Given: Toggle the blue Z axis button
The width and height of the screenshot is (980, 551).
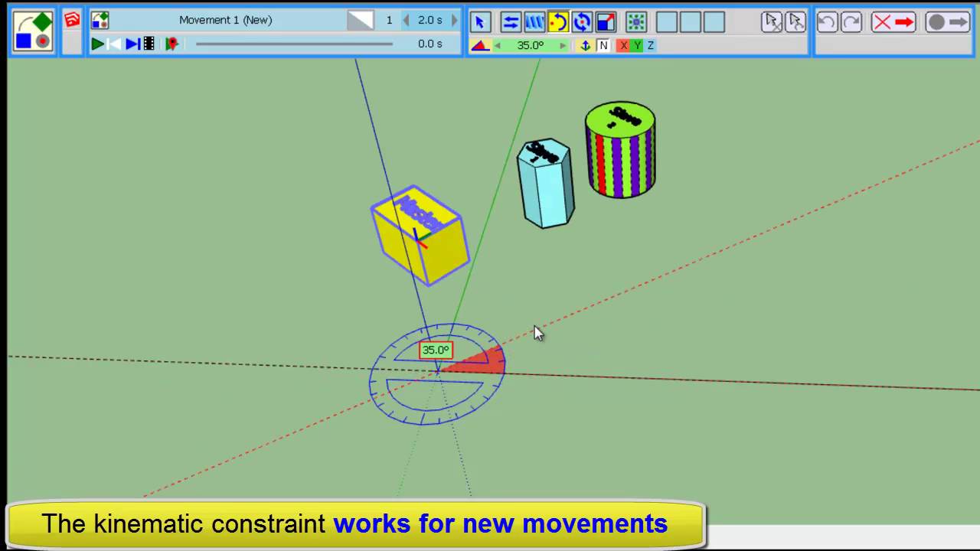Looking at the screenshot, I should [650, 46].
